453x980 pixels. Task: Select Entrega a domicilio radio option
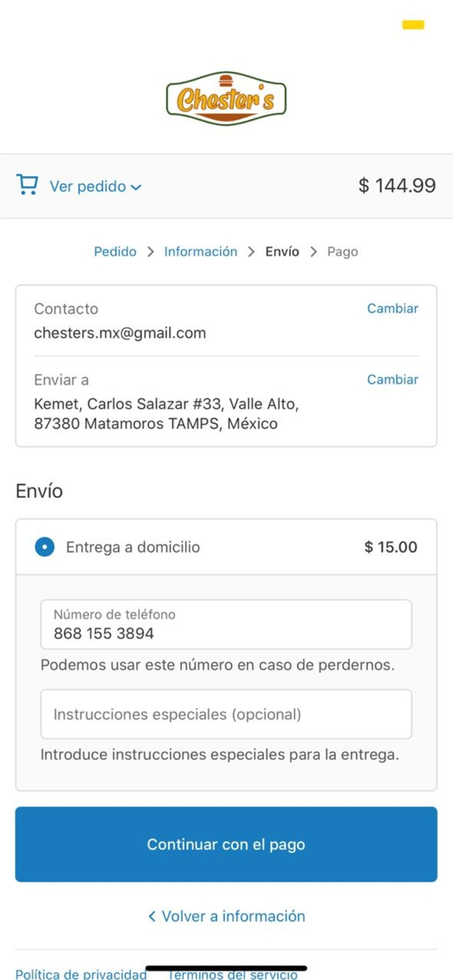pos(45,547)
